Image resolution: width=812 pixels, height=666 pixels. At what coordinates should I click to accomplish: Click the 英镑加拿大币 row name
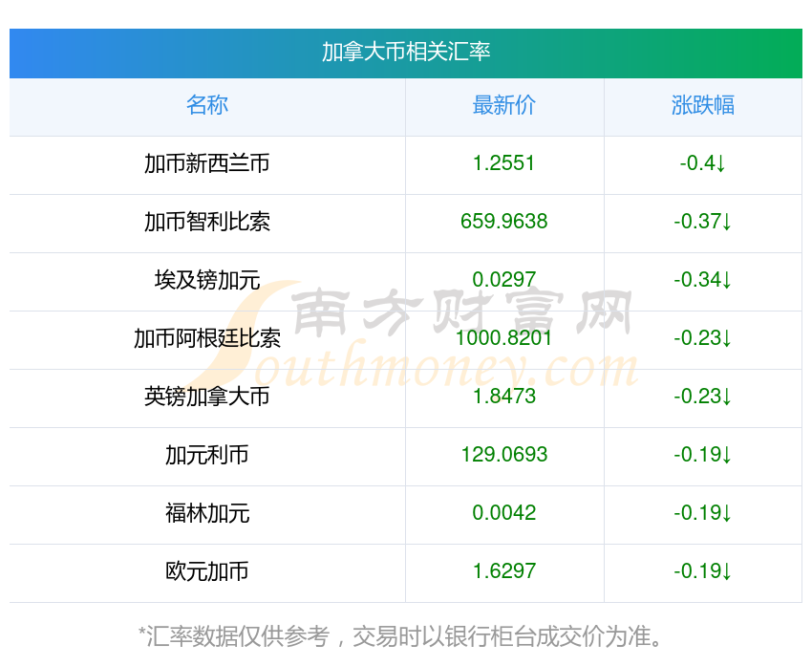[207, 397]
